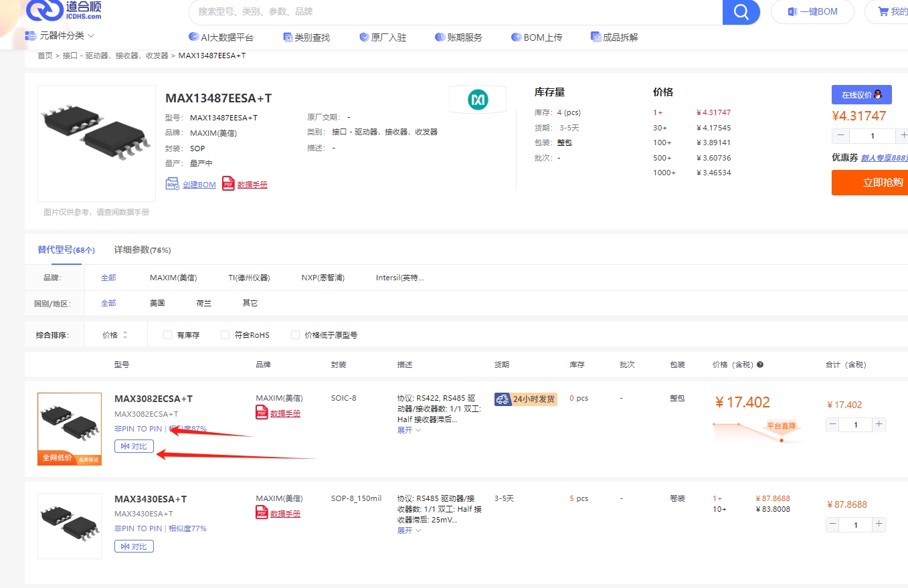Click the blue search magnifier button

tap(741, 12)
